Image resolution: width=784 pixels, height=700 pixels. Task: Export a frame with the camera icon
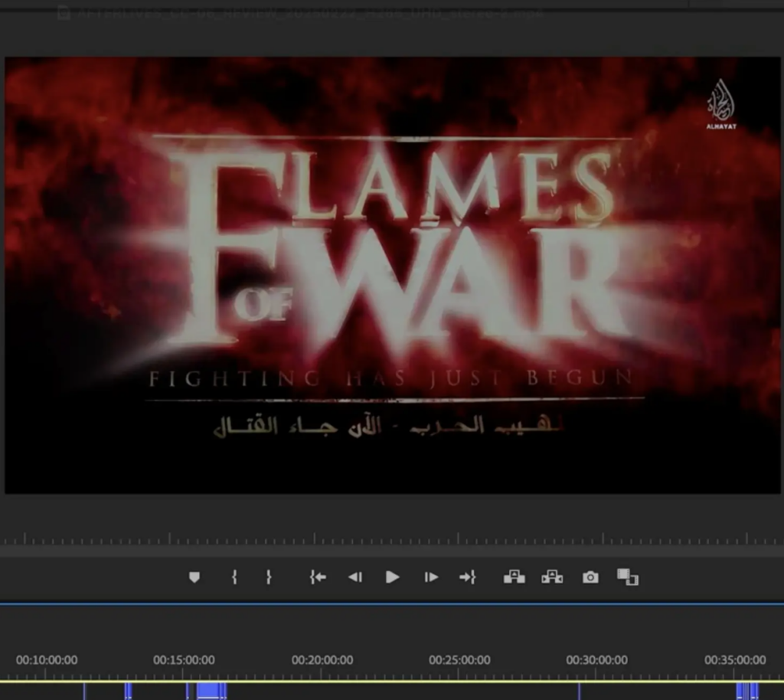click(x=590, y=577)
